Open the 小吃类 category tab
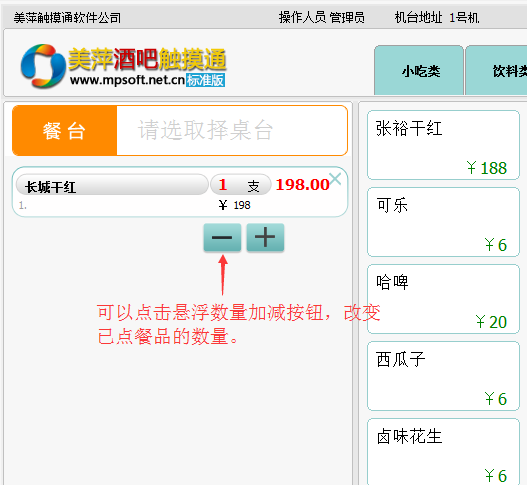 [419, 70]
